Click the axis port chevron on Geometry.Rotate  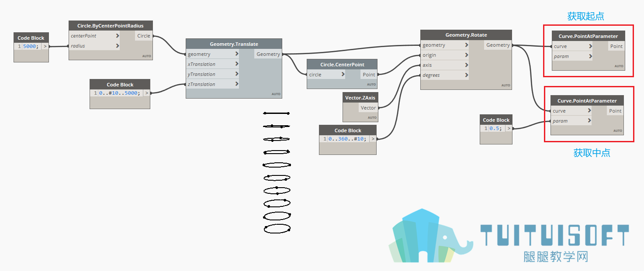(467, 65)
